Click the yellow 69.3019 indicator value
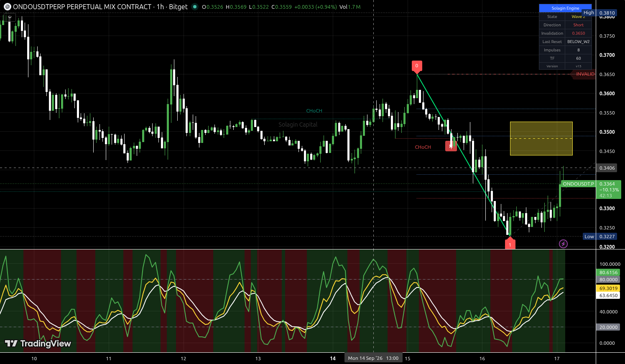The width and height of the screenshot is (625, 364). pyautogui.click(x=608, y=288)
